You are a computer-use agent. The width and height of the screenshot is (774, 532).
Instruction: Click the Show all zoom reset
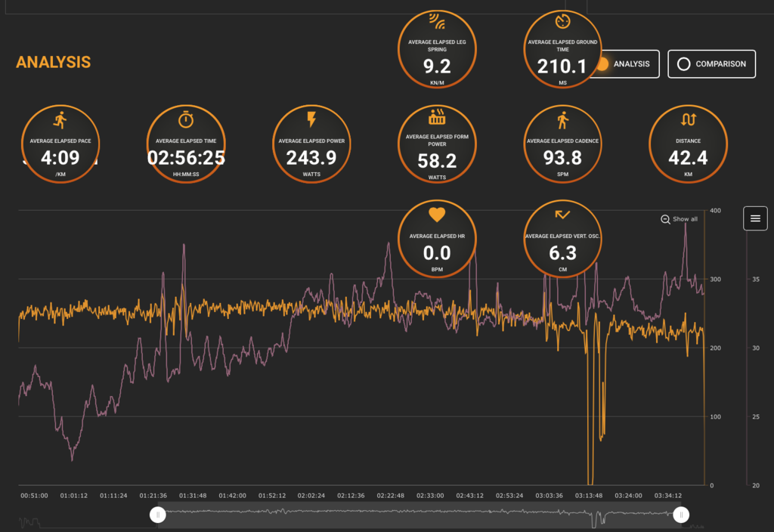point(680,219)
